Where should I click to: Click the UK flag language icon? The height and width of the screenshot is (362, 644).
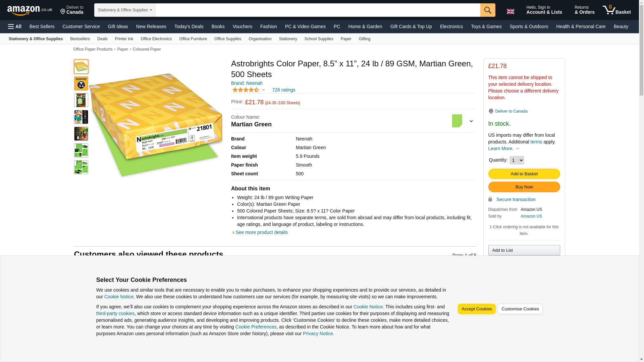[510, 11]
